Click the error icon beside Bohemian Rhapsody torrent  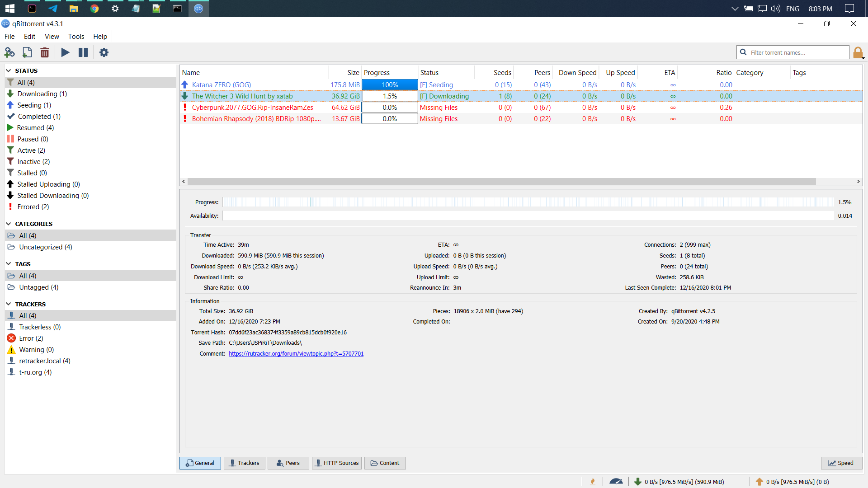185,118
